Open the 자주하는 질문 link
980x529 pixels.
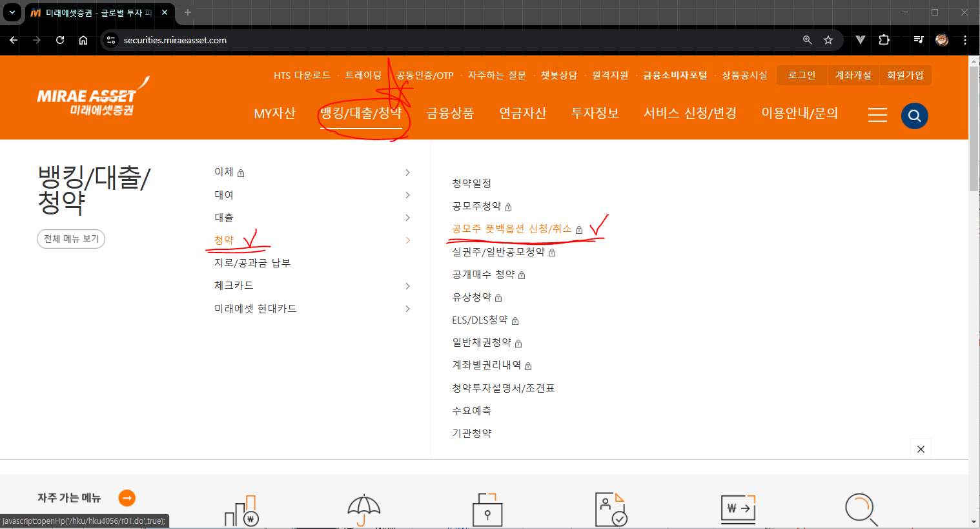tap(497, 76)
